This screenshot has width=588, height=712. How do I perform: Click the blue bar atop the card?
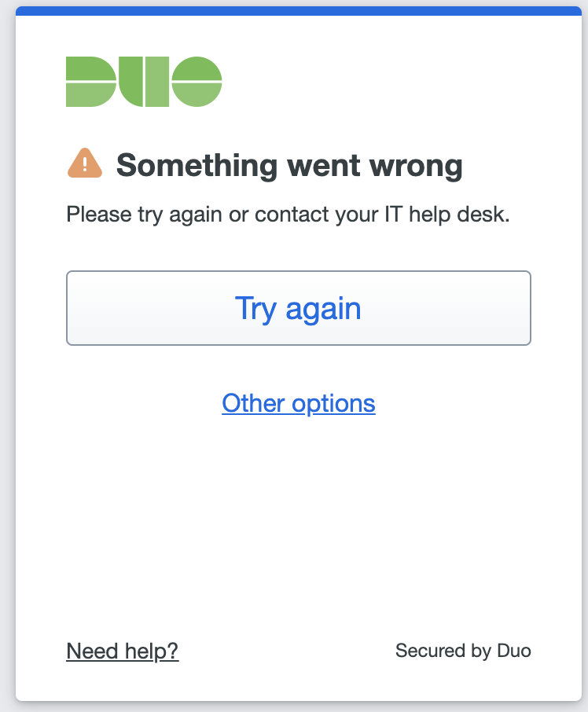(x=299, y=11)
